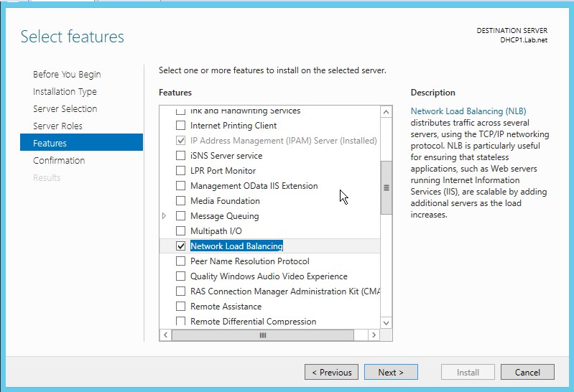574x392 pixels.
Task: Uncheck the Network Load Balancing checkbox
Action: point(180,246)
